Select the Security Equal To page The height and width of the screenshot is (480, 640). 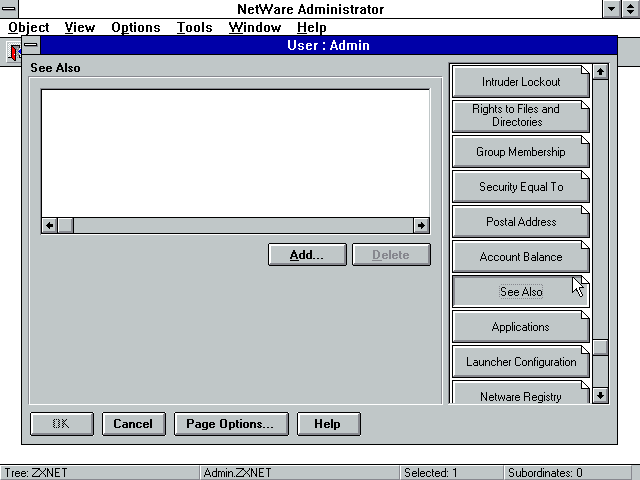(x=520, y=187)
